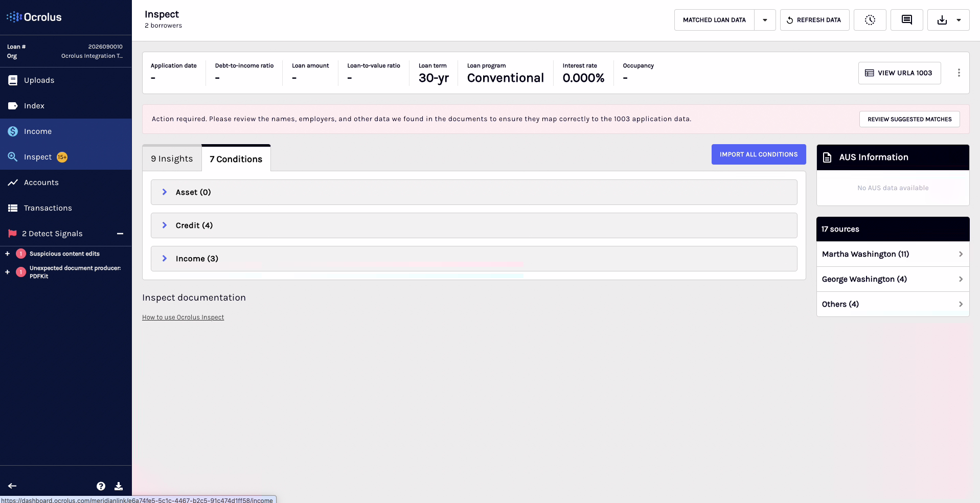Open Martha Washington (11) sources

click(x=893, y=254)
